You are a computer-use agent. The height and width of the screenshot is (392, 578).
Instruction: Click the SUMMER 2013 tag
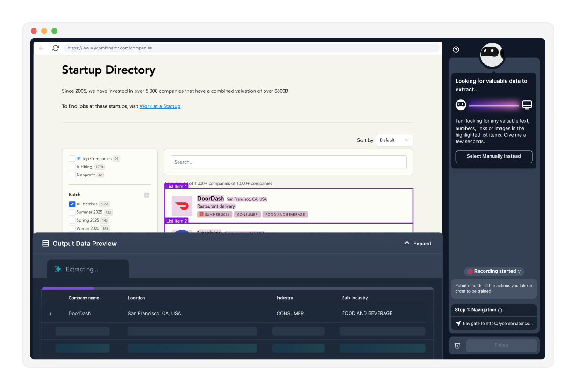214,215
